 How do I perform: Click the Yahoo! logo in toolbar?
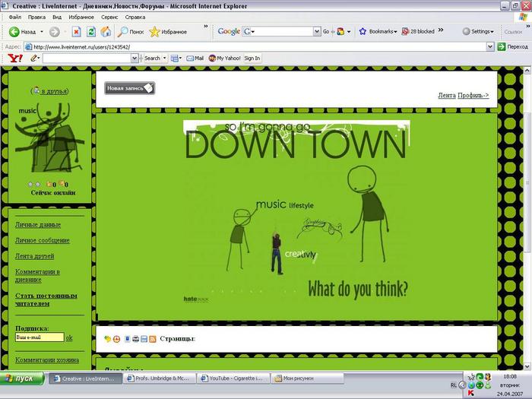(14, 58)
